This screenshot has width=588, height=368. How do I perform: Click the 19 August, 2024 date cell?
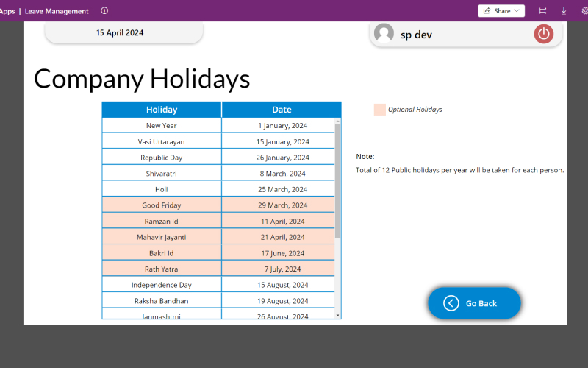point(279,301)
